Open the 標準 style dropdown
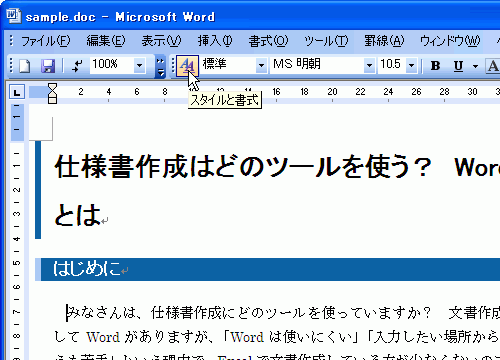 point(262,65)
